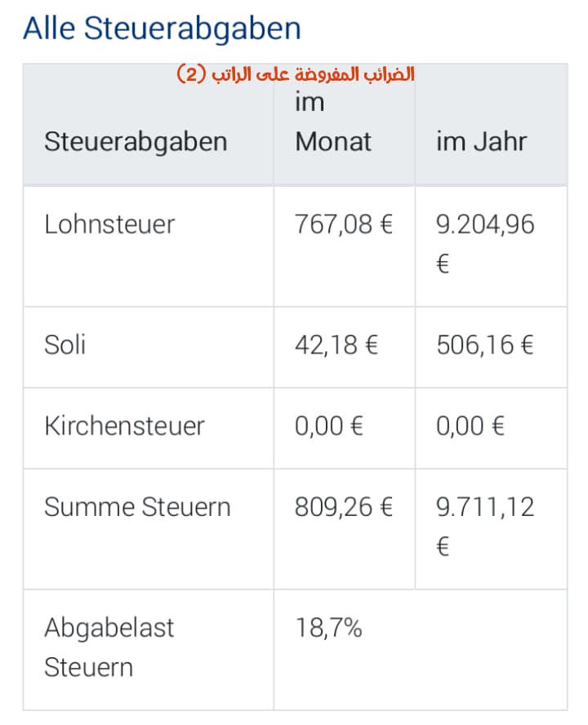The height and width of the screenshot is (725, 588).
Task: Select the Kirchensteuer row label
Action: (124, 426)
